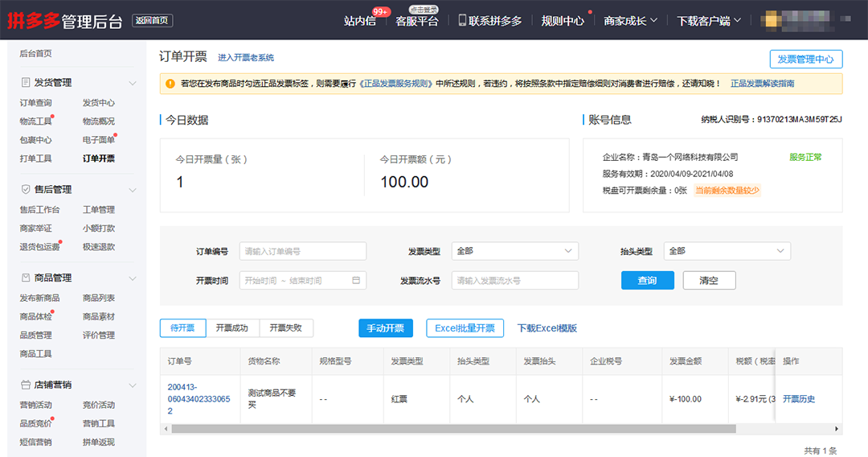Image resolution: width=868 pixels, height=457 pixels.
Task: Switch to the 开票失败 tab
Action: coord(285,328)
